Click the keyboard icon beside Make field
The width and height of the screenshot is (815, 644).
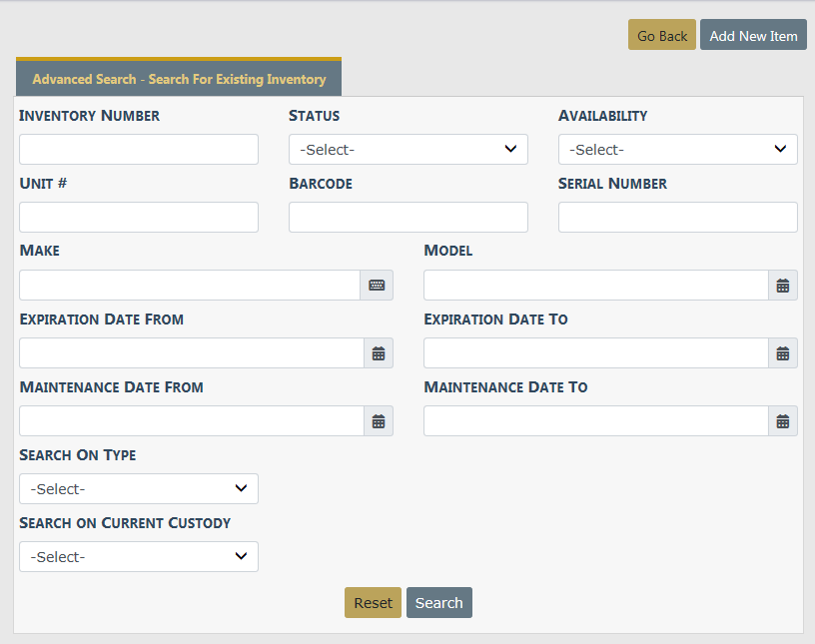pos(377,286)
